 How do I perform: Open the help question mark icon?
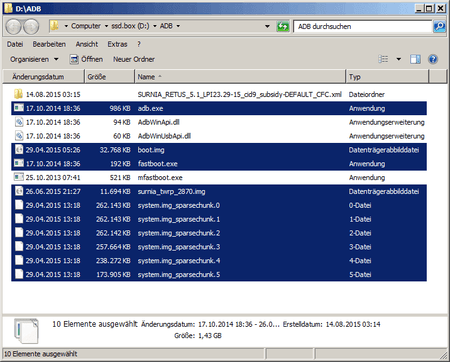click(x=433, y=59)
